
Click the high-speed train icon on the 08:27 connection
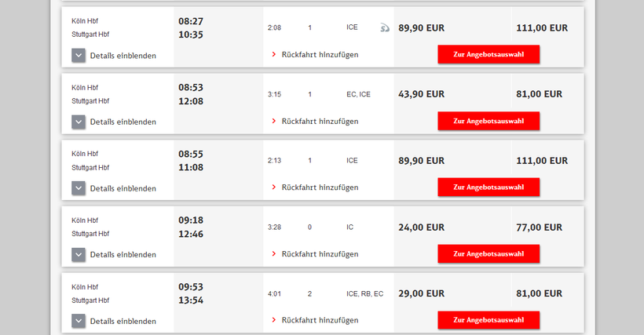[384, 28]
